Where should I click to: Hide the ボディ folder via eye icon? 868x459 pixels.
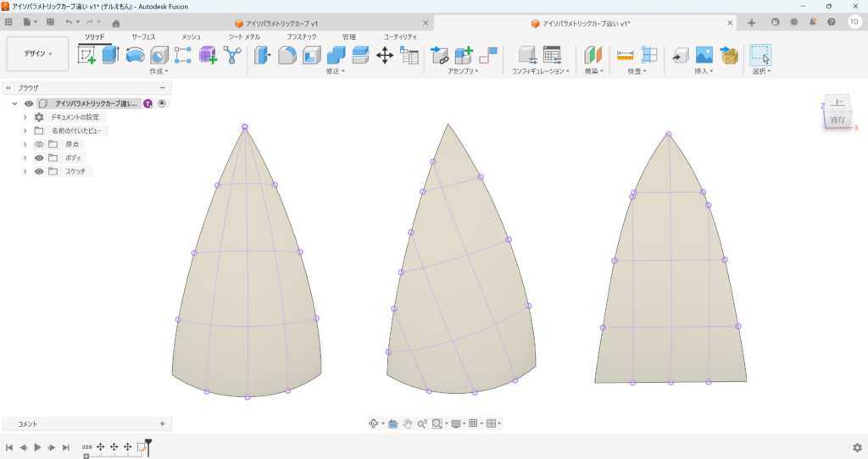coord(39,158)
